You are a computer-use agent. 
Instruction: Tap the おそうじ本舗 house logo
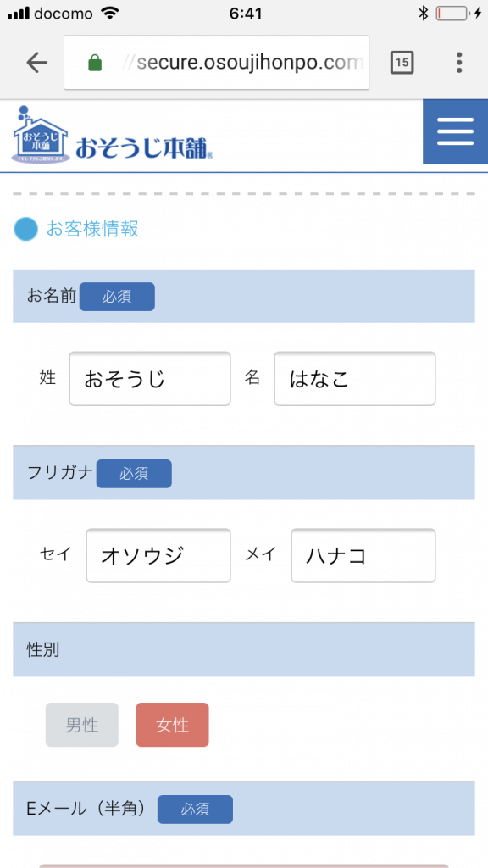[x=41, y=135]
